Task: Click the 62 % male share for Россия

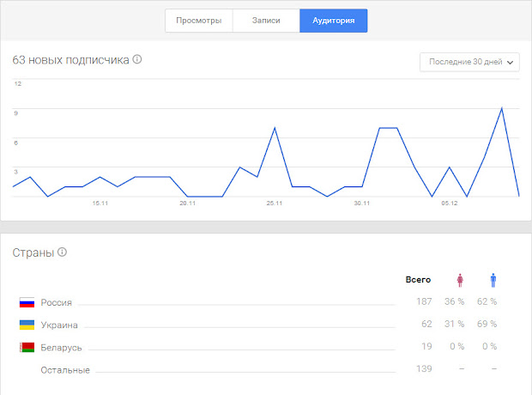Action: (487, 301)
